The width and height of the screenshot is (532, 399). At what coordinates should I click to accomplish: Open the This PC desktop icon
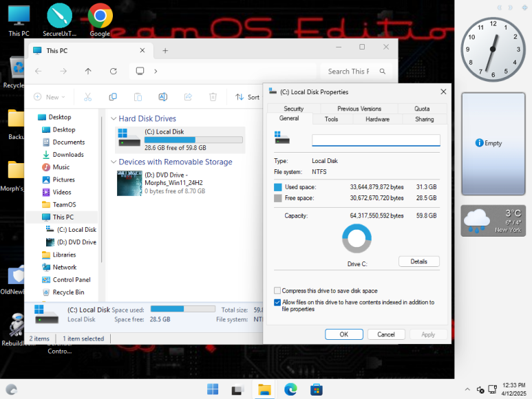[x=19, y=21]
